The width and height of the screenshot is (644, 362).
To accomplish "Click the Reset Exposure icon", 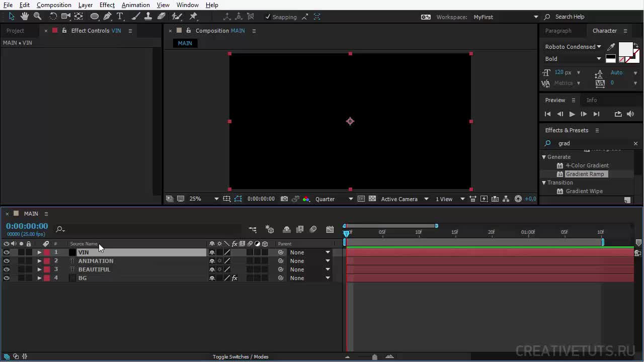I will tap(518, 199).
